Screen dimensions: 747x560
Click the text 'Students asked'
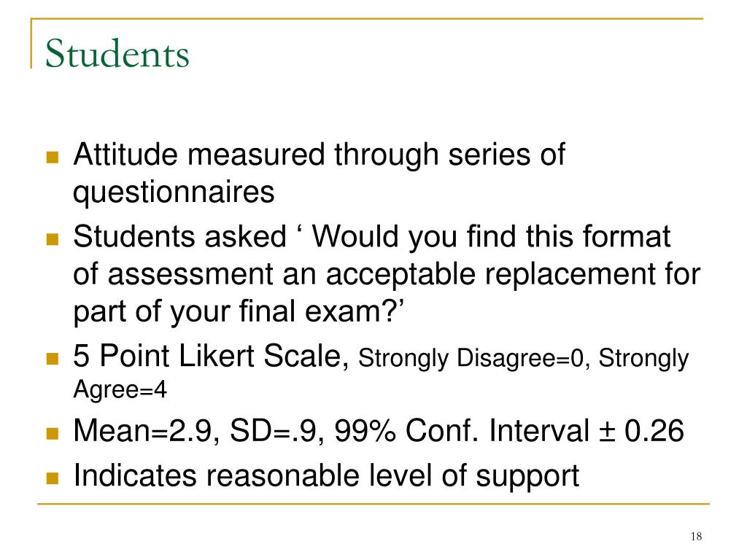click(x=179, y=236)
